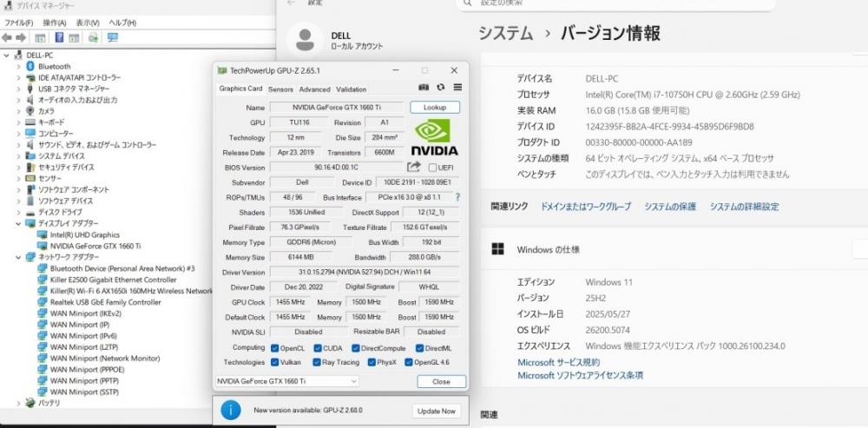Viewport: 868px width, 428px height.
Task: Click the sensor (センサー) device icon
Action: 30,178
